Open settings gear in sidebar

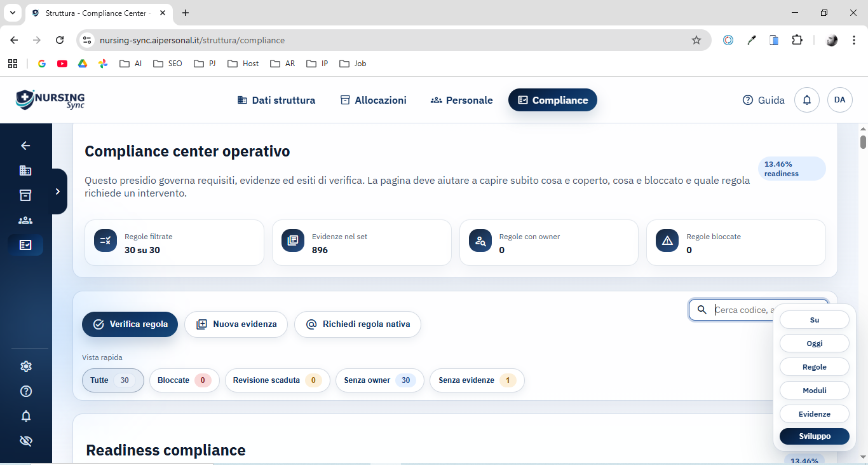(x=26, y=366)
